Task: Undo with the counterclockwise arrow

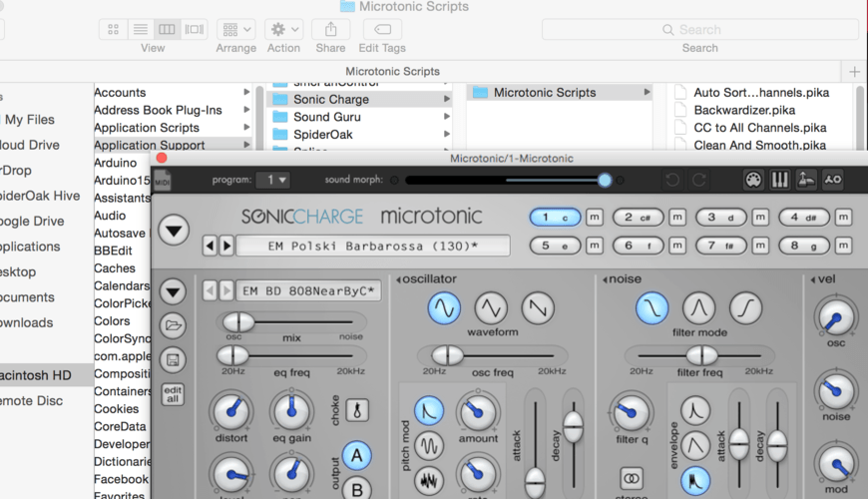Action: coord(672,180)
